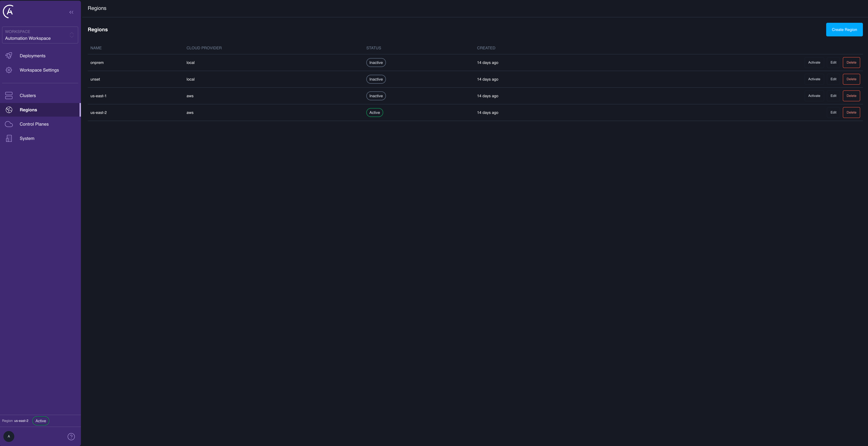The width and height of the screenshot is (868, 446).
Task: Click the sidebar footer Active region badge
Action: 41,421
